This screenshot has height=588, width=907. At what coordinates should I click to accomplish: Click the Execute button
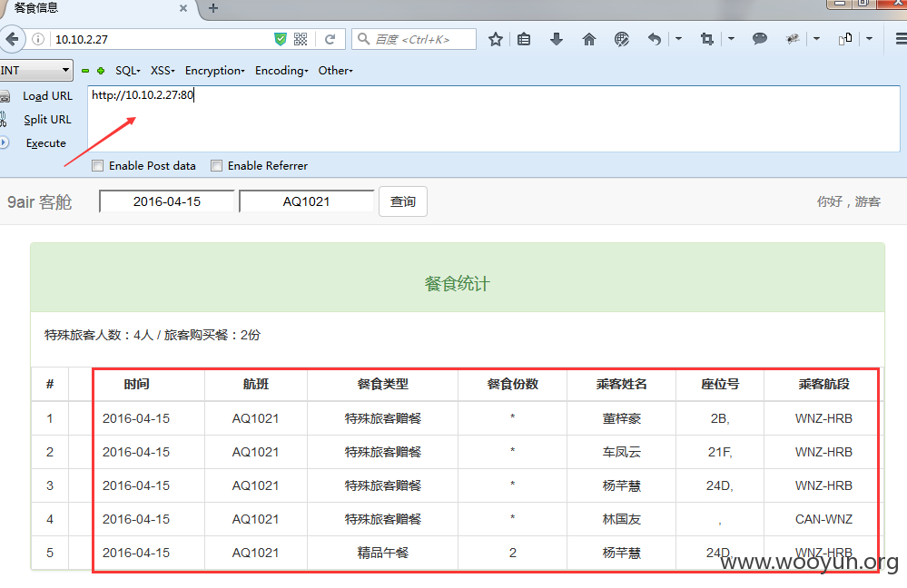tap(45, 142)
